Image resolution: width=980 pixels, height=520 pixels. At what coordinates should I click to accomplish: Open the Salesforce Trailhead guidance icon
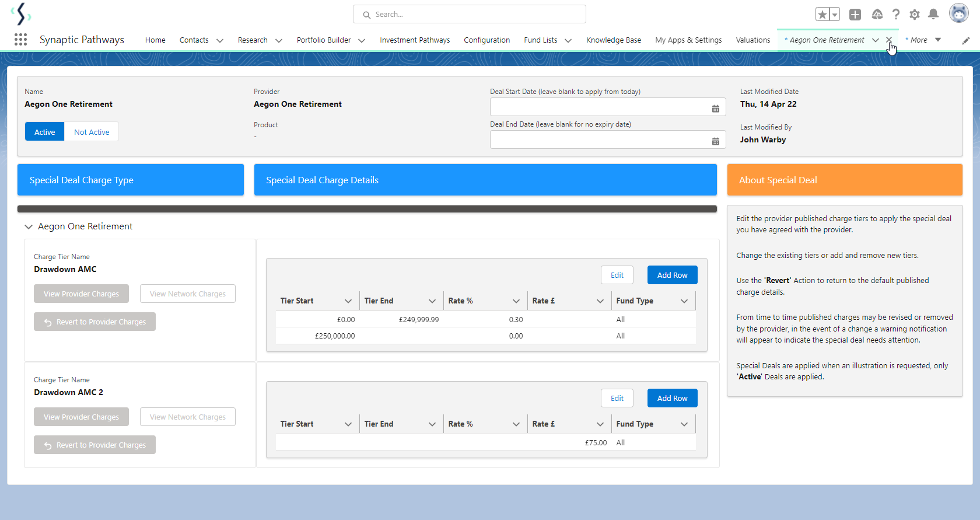point(877,15)
